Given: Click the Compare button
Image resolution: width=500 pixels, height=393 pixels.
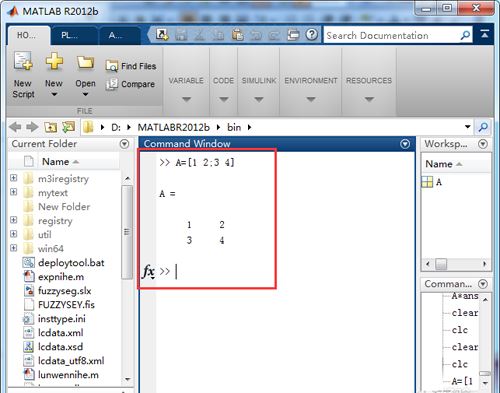Looking at the screenshot, I should coord(130,84).
